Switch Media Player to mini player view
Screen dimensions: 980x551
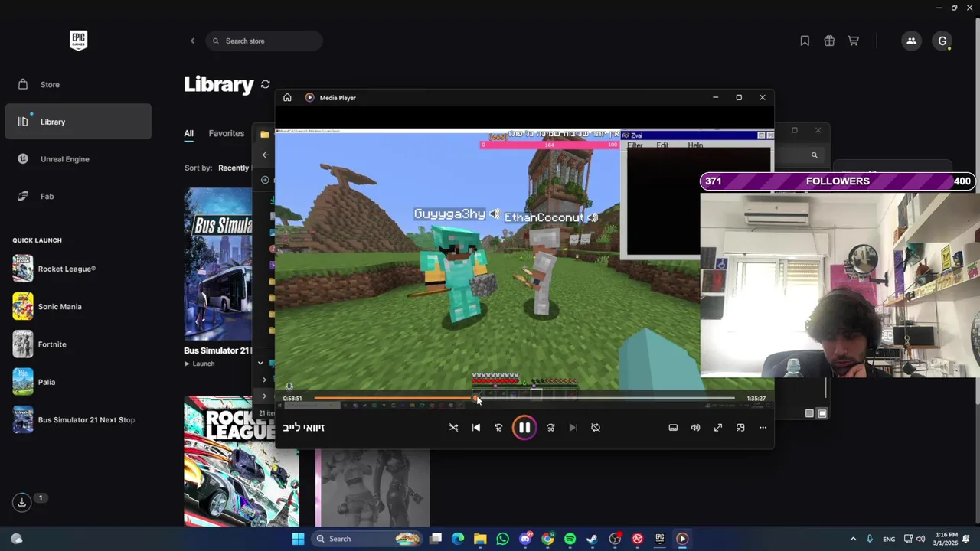[740, 428]
